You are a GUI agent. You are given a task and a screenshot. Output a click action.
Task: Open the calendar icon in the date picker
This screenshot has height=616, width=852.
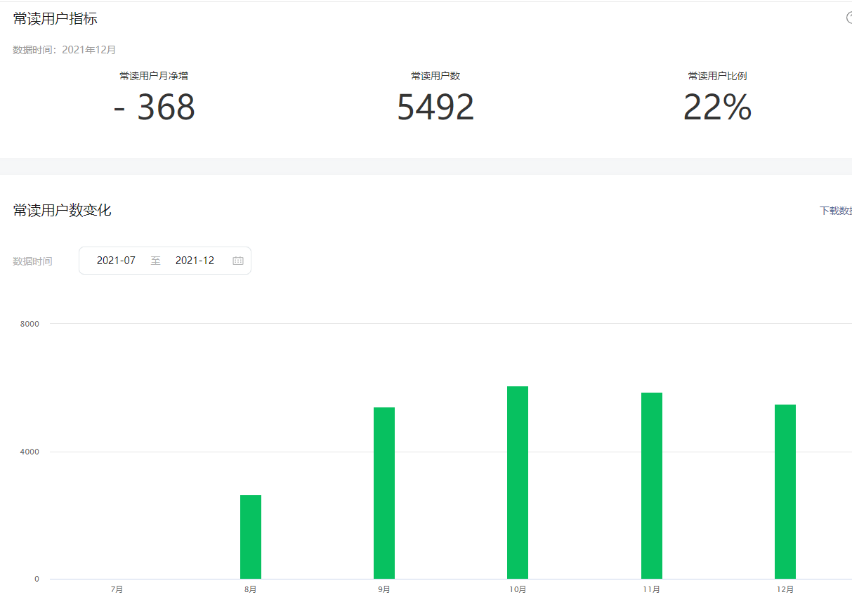coord(238,261)
